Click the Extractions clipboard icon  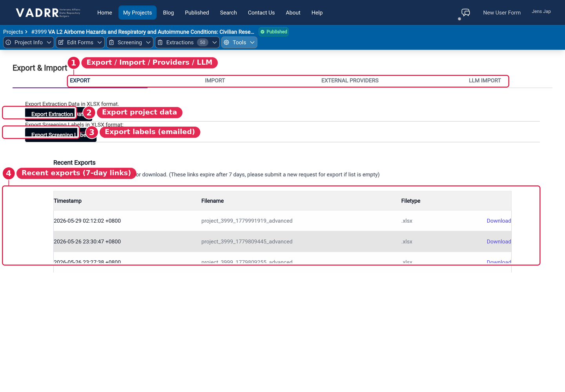[x=160, y=42]
